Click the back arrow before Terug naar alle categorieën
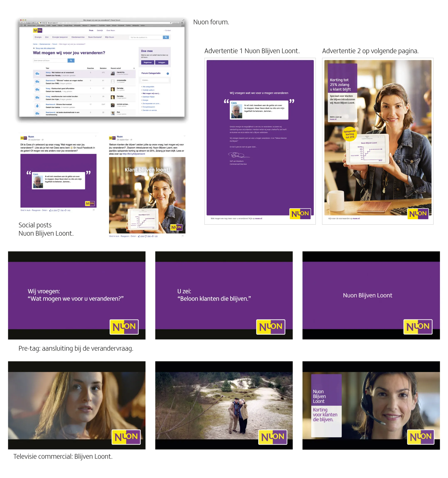Screen dimensions: 448x478 click(x=34, y=48)
